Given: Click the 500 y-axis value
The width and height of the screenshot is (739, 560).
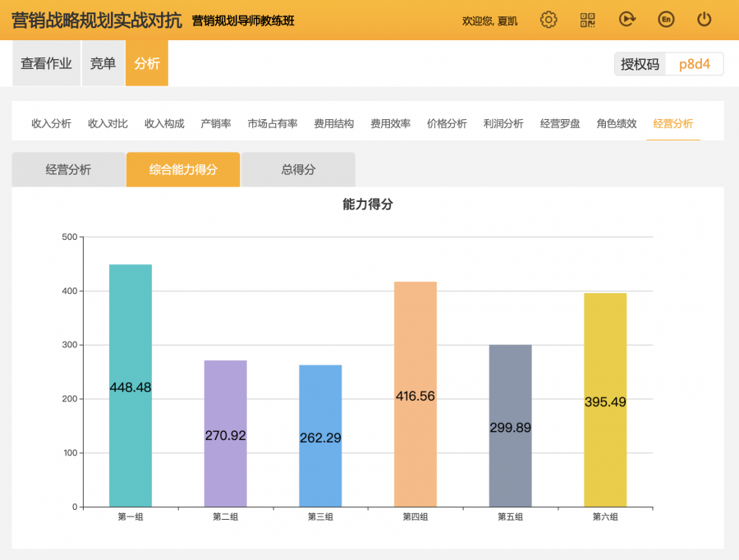Looking at the screenshot, I should (x=70, y=236).
